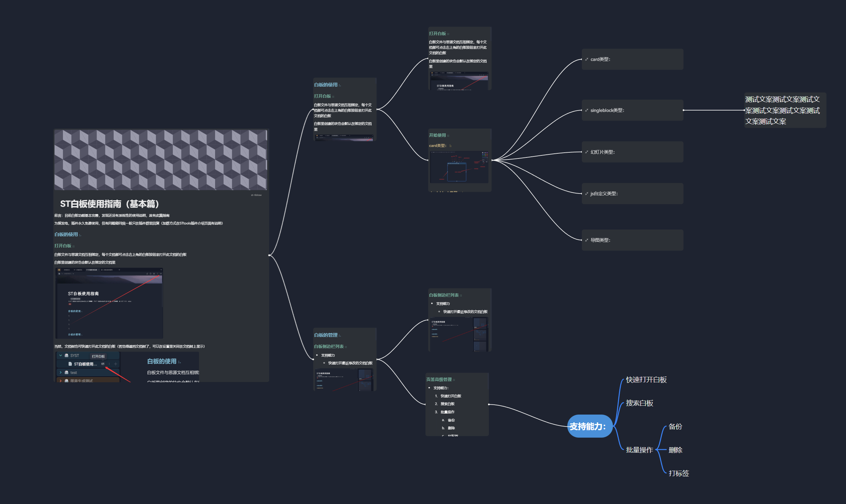Screen dimensions: 846x504
Task: Select the '备份' mind map leaf
Action: (675, 426)
